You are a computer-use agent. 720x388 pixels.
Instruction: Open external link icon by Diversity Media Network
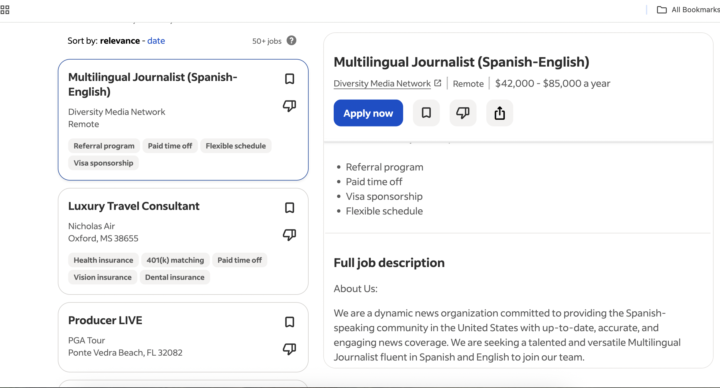(x=438, y=83)
